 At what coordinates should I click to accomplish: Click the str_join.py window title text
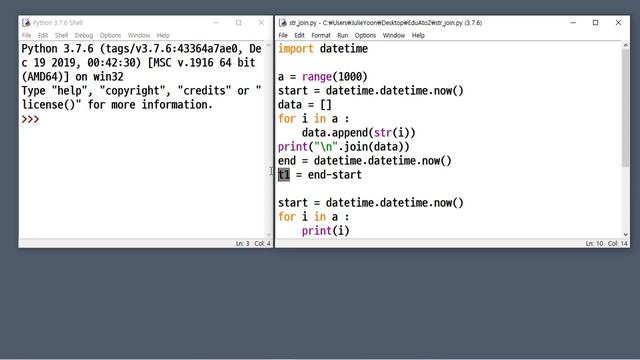[386, 23]
